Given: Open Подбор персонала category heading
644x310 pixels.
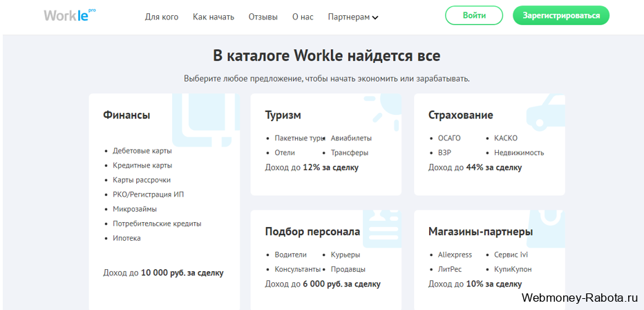Looking at the screenshot, I should coord(312,232).
